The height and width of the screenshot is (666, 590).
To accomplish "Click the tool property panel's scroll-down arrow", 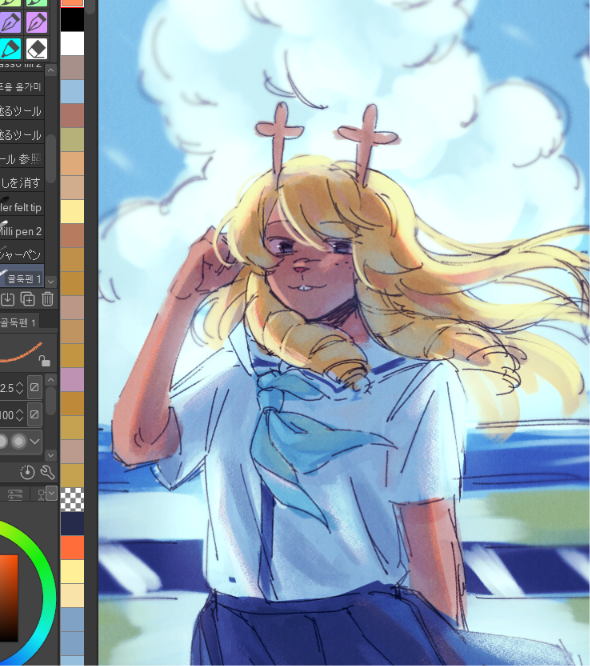I will (x=51, y=455).
